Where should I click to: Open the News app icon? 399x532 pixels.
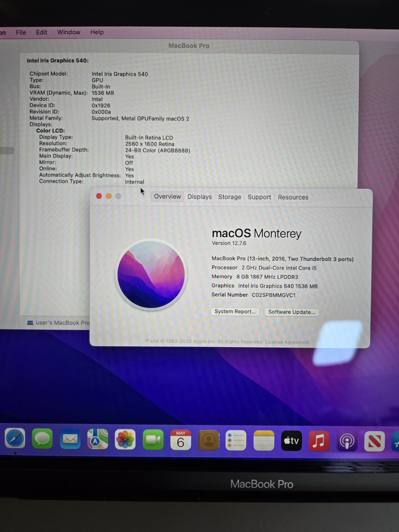click(x=374, y=442)
